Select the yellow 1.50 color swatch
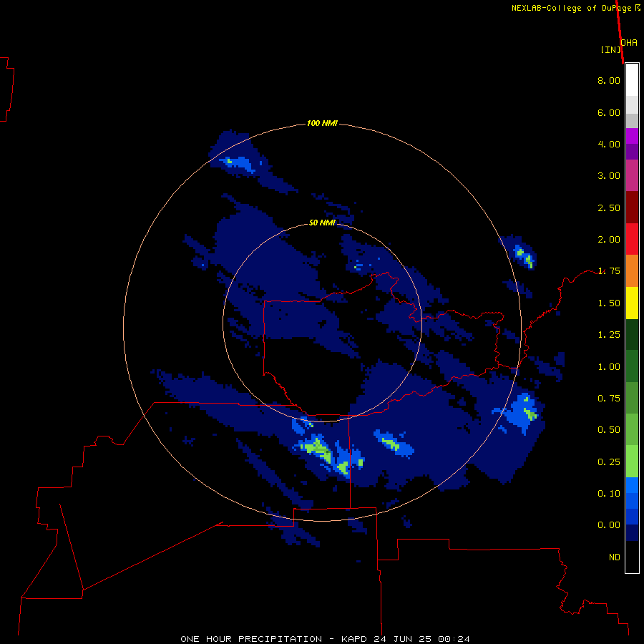 pyautogui.click(x=632, y=303)
